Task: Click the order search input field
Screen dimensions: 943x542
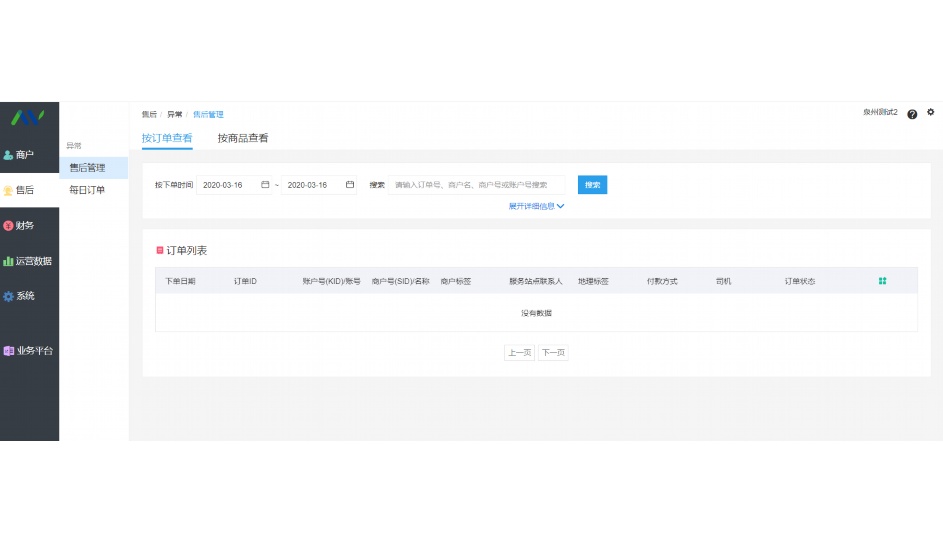Action: pos(477,185)
